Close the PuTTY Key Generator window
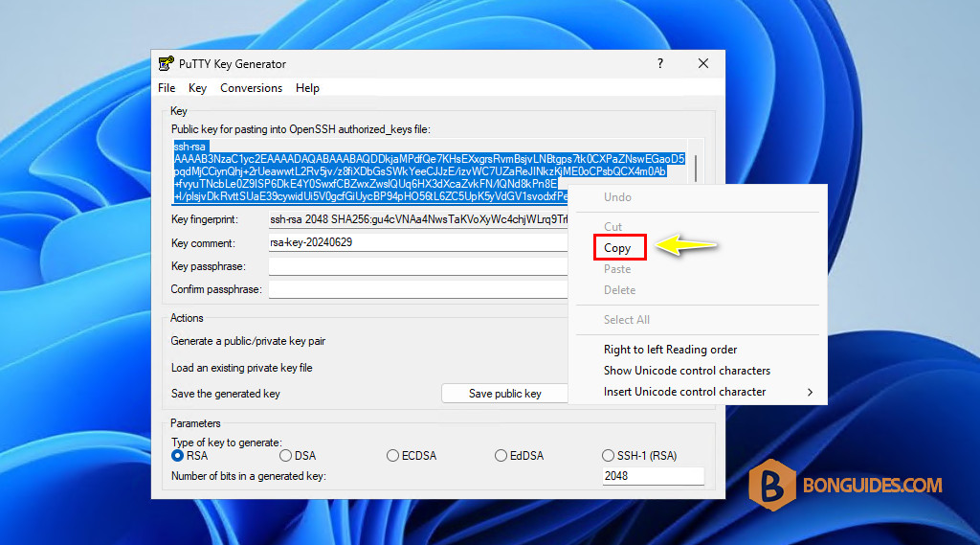Screen dimensions: 980x545 (x=703, y=64)
